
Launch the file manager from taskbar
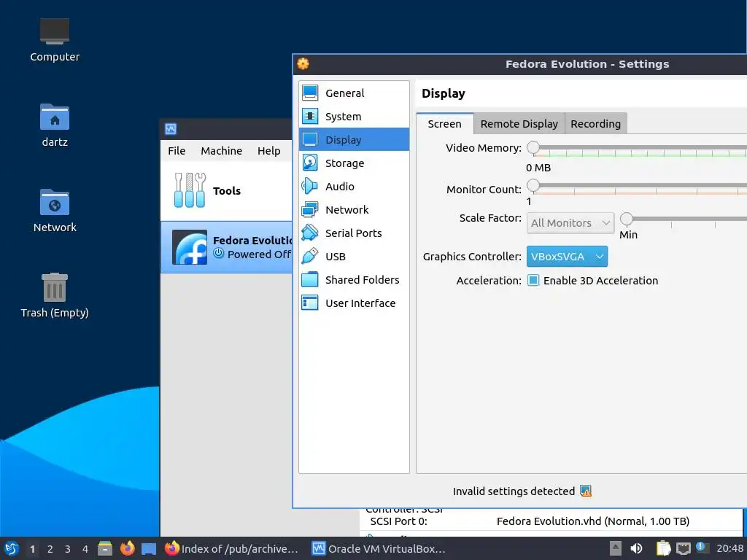[105, 548]
